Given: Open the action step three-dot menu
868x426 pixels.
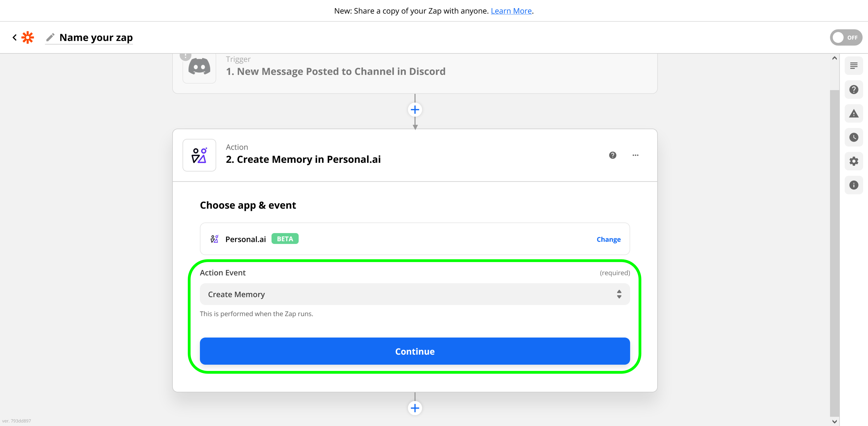Looking at the screenshot, I should point(635,155).
